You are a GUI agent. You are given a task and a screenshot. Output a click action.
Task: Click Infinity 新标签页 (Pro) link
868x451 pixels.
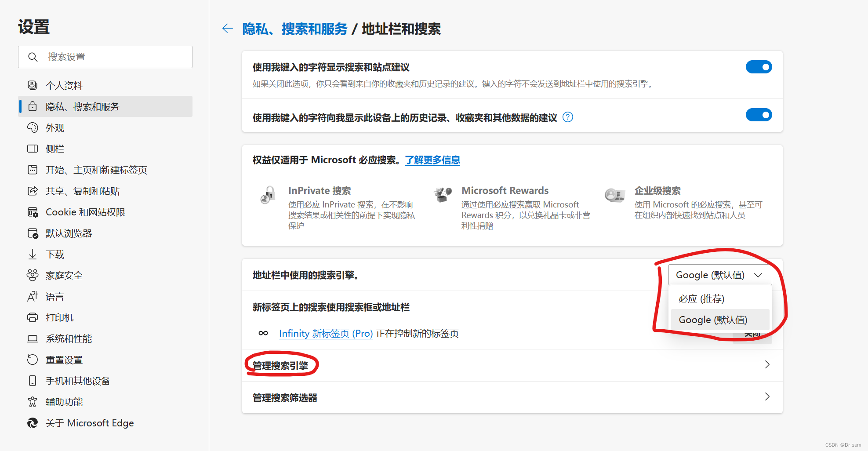click(326, 333)
